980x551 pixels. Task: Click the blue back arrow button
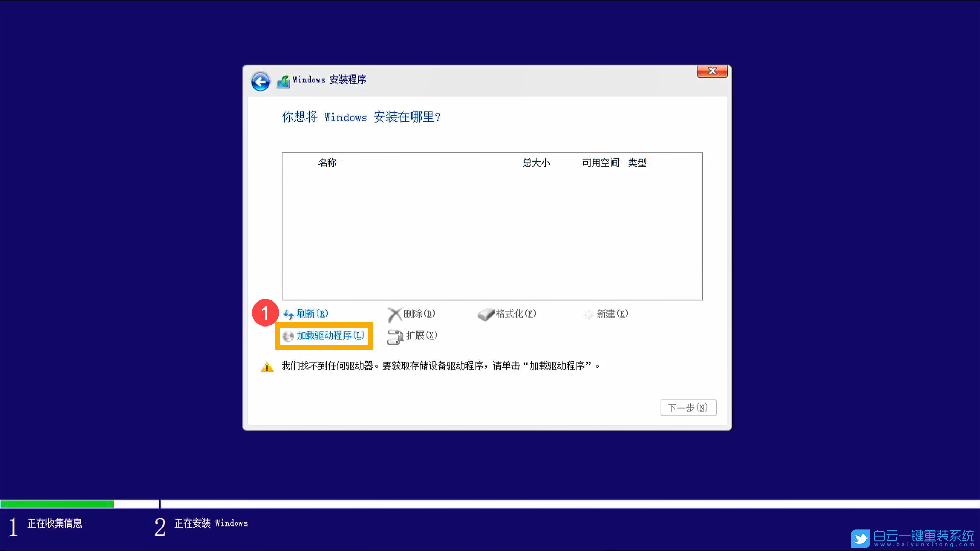[260, 81]
